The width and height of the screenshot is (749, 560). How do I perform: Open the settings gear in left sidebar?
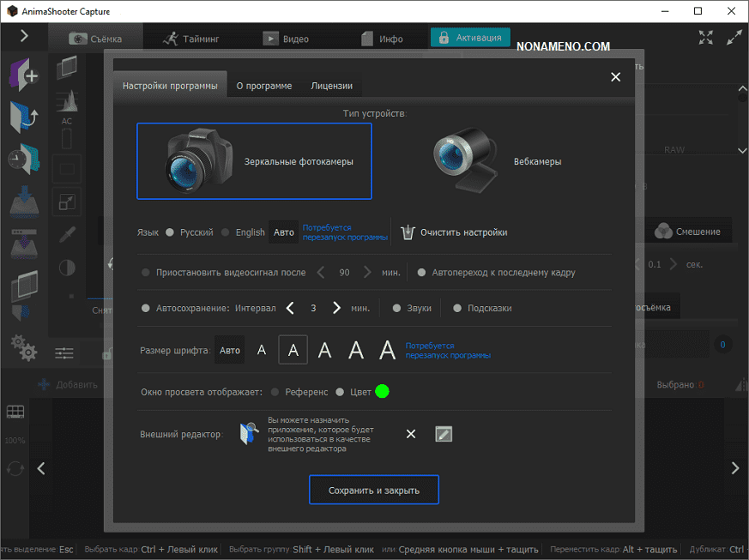click(x=23, y=348)
